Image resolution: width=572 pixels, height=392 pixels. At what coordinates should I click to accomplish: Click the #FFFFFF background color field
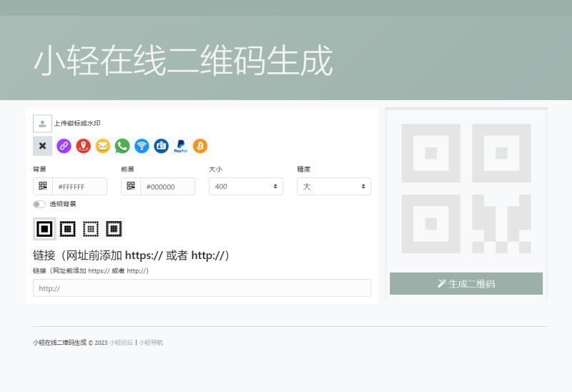click(80, 186)
